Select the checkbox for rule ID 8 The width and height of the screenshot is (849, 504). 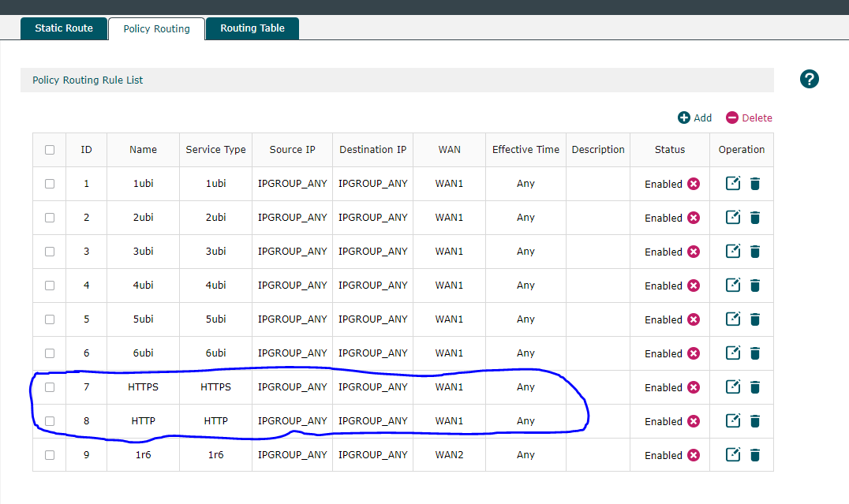pos(50,421)
